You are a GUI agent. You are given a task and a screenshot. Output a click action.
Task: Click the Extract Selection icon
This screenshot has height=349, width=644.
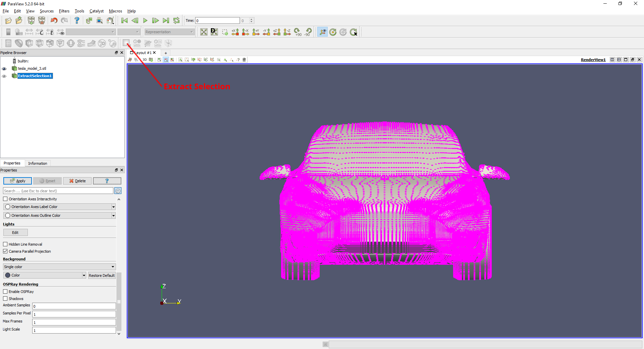pos(126,43)
